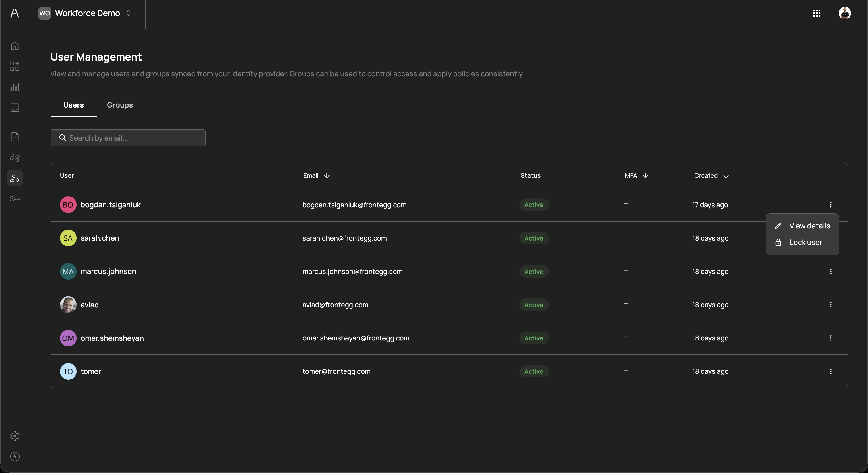Open the home icon in sidebar
Viewport: 868px width, 473px height.
coord(15,45)
